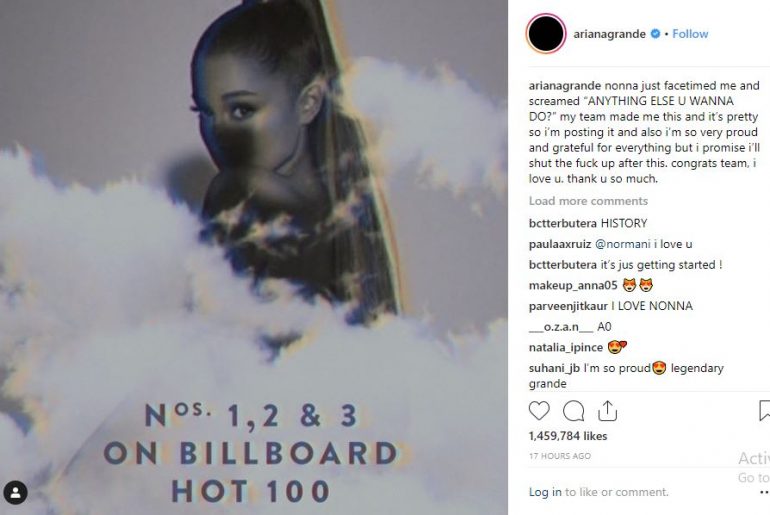Open the Log in link

[545, 492]
